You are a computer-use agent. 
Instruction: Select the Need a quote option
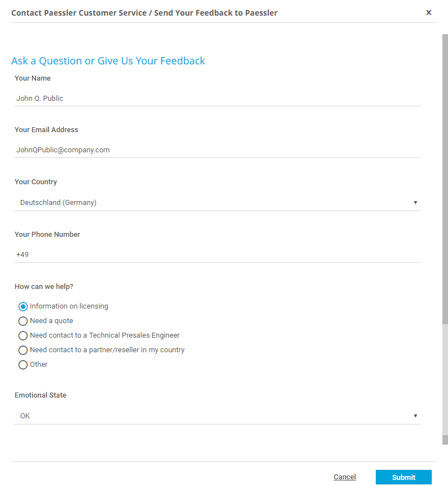pyautogui.click(x=23, y=321)
